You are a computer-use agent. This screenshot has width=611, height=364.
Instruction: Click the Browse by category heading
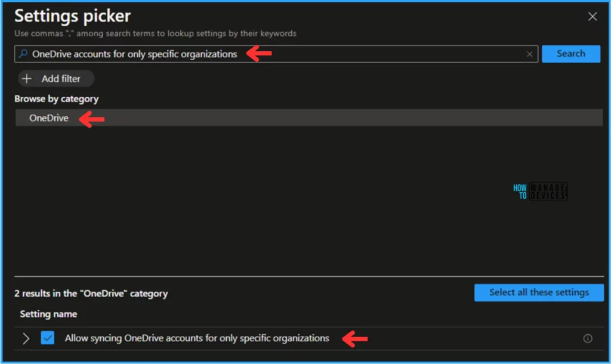tap(57, 99)
